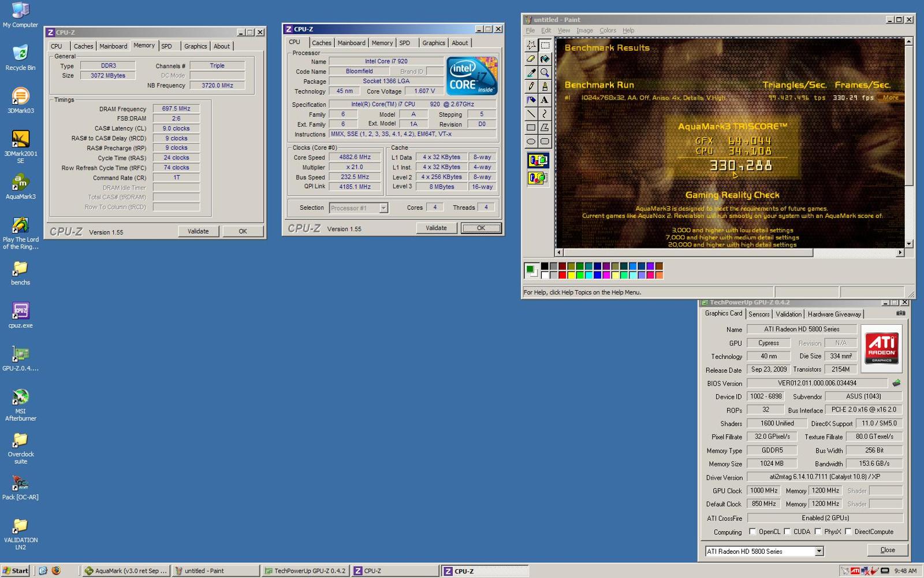Select the Rounded Rectangle tool in Paint
The width and height of the screenshot is (924, 578).
545,141
